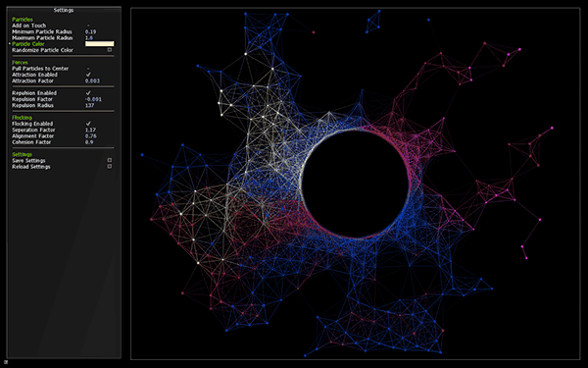Select the Separation Factor value 1.17
Screen dimensions: 588x368
(91, 130)
